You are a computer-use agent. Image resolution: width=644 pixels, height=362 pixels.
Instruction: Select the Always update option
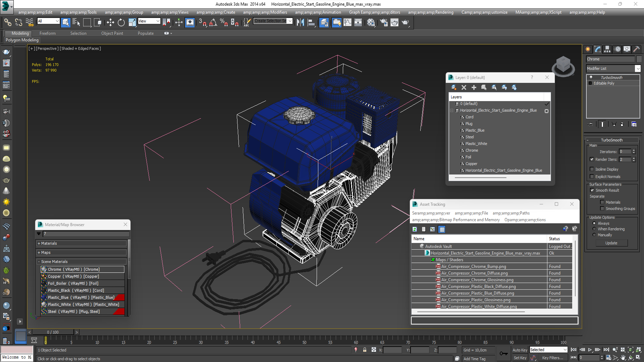click(594, 223)
